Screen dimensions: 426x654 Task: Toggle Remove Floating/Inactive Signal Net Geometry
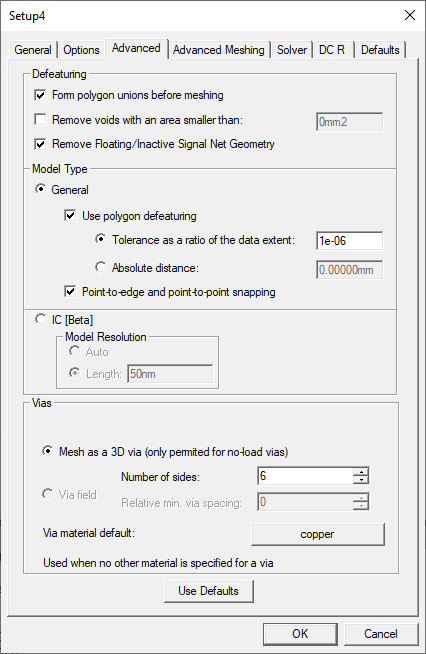(x=40, y=144)
